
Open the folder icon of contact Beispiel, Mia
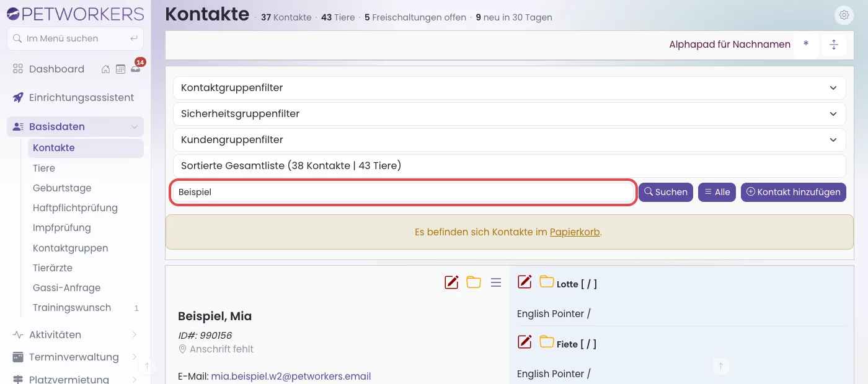pyautogui.click(x=474, y=282)
